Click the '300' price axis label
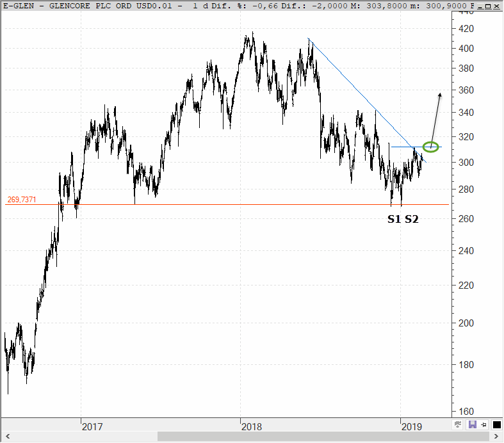This screenshot has height=443, width=504. (466, 162)
